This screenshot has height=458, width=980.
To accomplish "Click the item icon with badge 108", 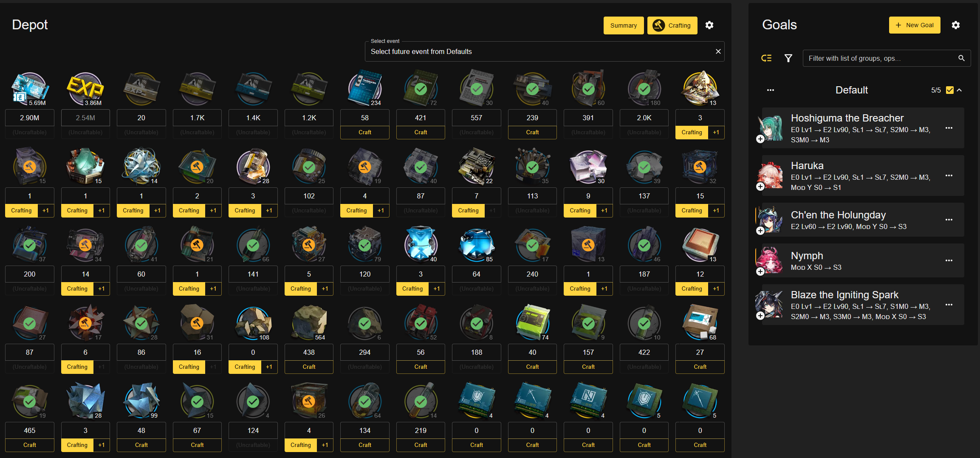I will pyautogui.click(x=253, y=323).
